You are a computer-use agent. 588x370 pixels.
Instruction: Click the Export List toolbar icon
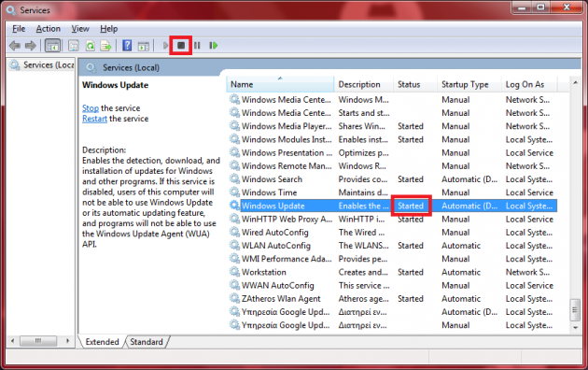tap(106, 46)
